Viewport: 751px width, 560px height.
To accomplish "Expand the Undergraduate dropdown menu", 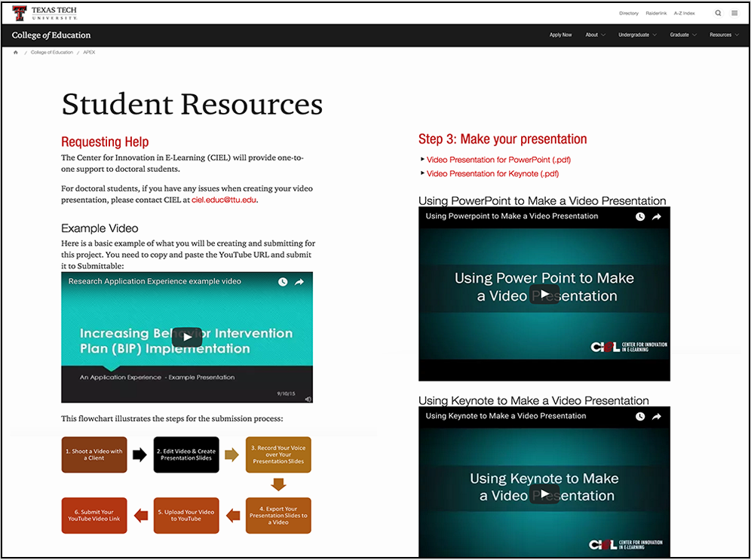I will click(x=637, y=35).
